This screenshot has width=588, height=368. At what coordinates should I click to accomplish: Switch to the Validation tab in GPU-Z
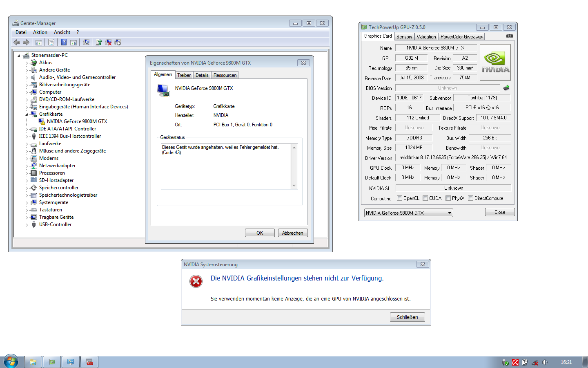pyautogui.click(x=426, y=37)
